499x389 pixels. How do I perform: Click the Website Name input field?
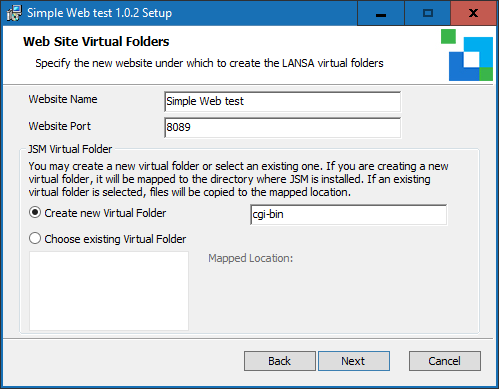coord(283,101)
